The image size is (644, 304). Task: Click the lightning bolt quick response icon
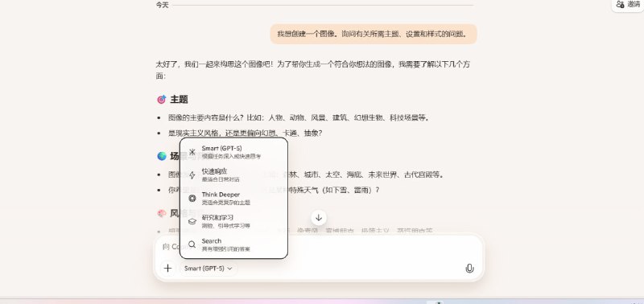pos(192,175)
